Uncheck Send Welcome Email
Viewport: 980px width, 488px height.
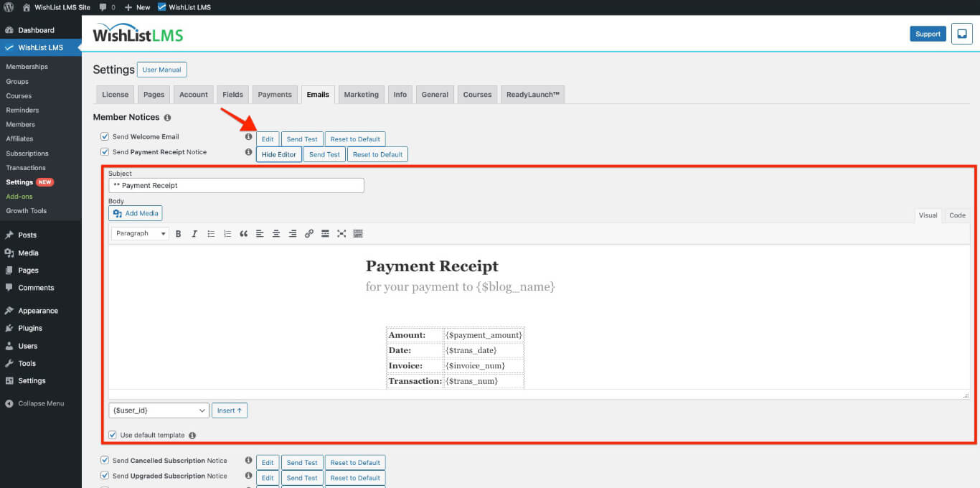tap(103, 136)
